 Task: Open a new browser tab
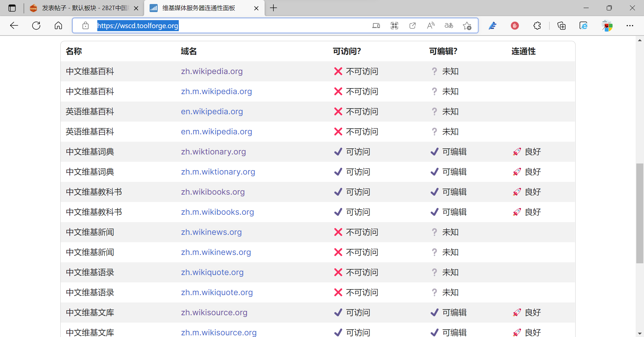(273, 8)
